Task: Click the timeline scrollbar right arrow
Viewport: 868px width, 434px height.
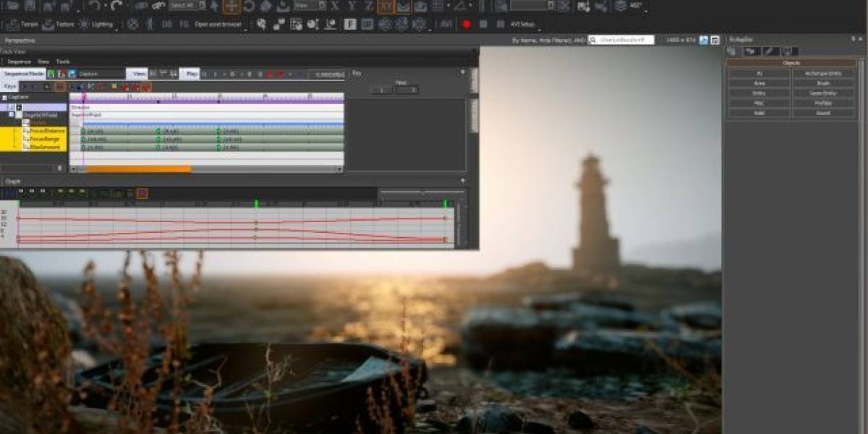Action: click(x=340, y=169)
